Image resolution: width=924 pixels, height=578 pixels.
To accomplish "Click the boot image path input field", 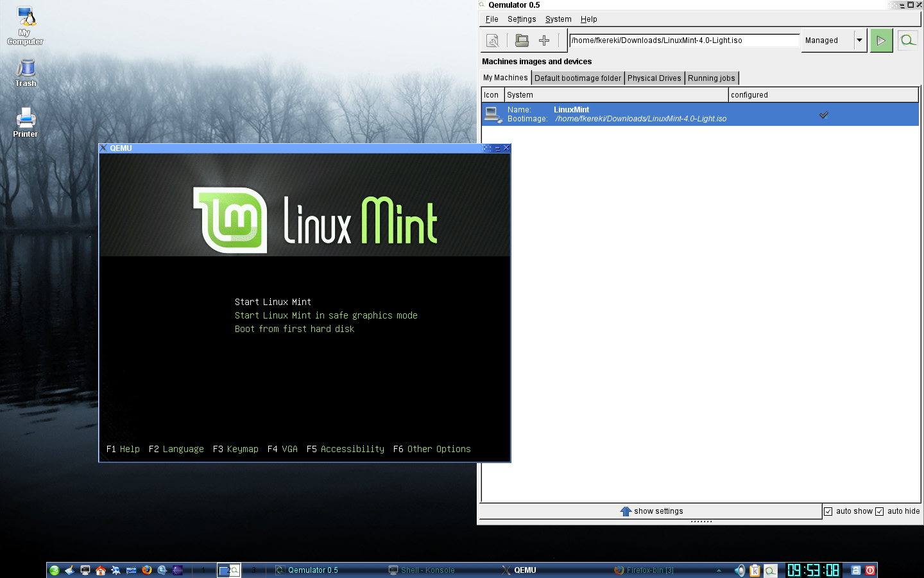I will tap(684, 40).
